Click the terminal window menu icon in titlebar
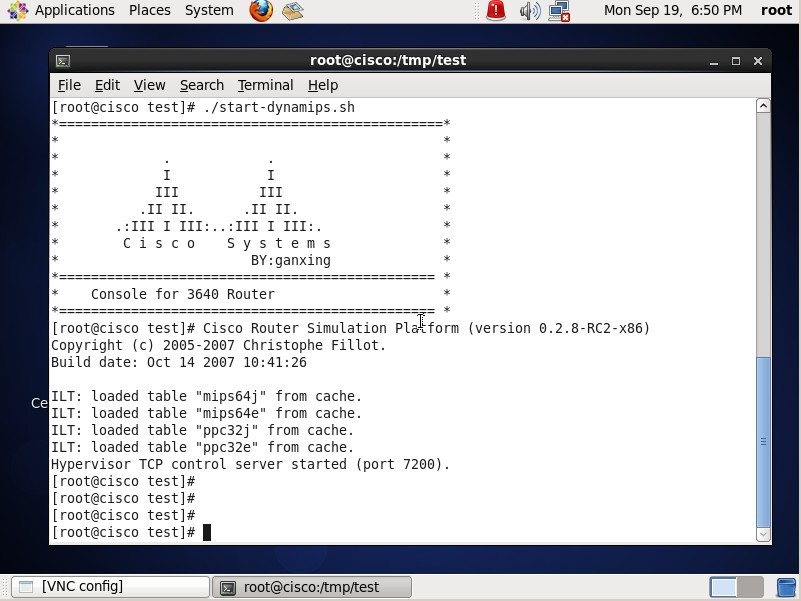The image size is (801, 601). coord(63,61)
